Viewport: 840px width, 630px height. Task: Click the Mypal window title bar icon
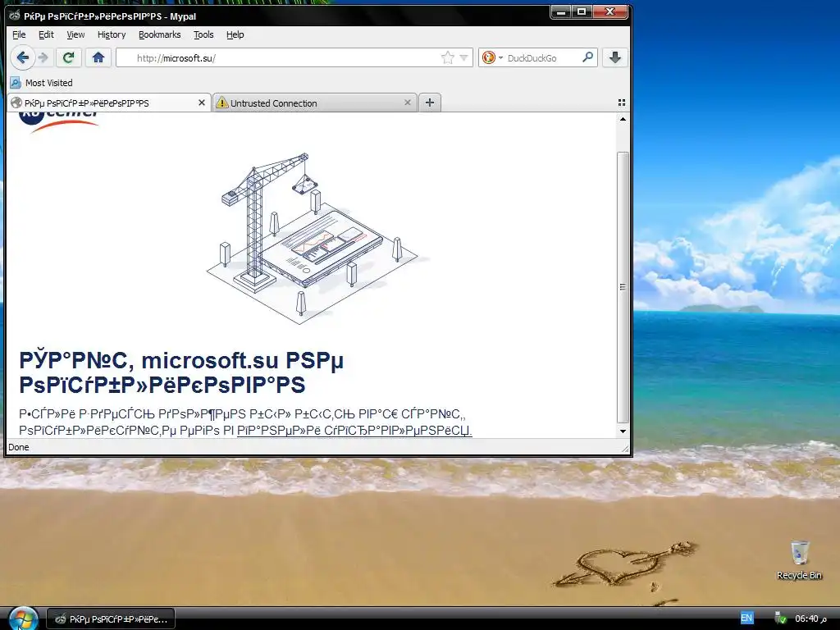pyautogui.click(x=15, y=16)
